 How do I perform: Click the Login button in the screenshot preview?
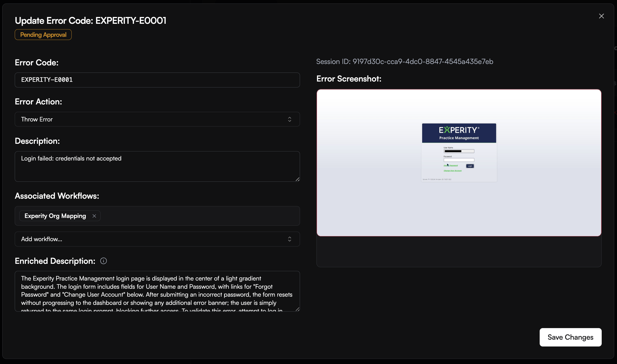coord(470,166)
